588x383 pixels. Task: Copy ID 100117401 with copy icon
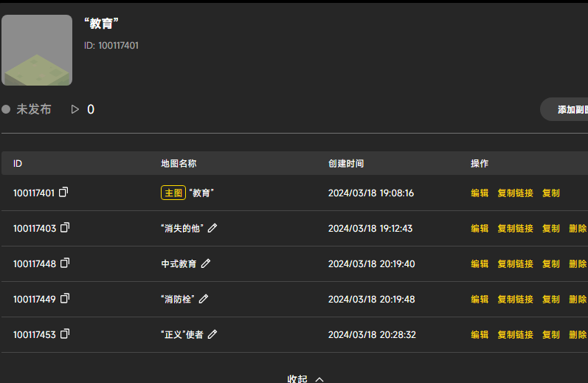point(63,192)
